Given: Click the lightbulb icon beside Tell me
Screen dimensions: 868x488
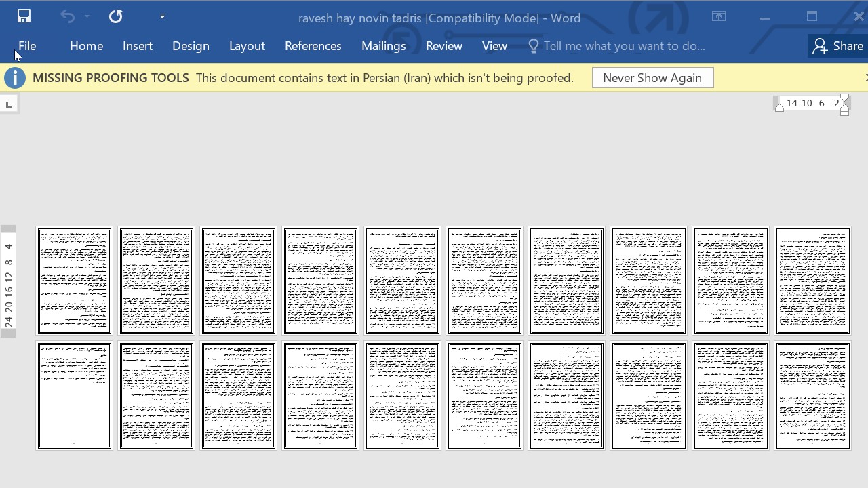Looking at the screenshot, I should (534, 46).
